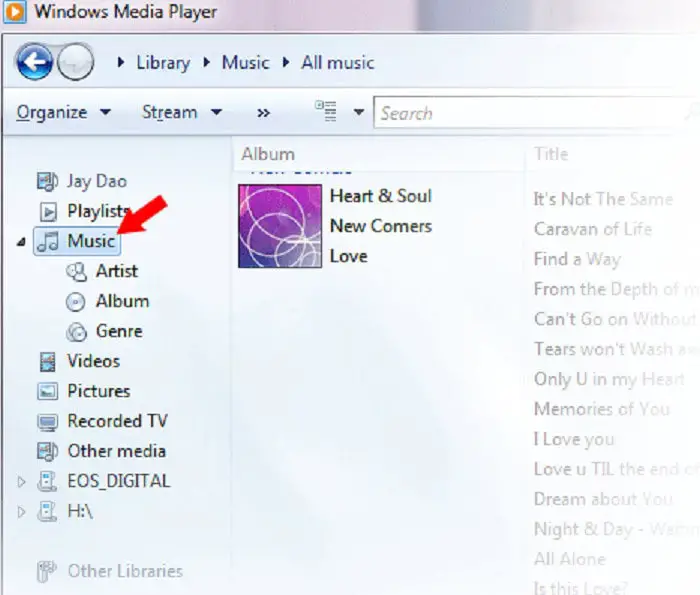Screen dimensions: 700x595
Task: Open Playlists in the navigation pane
Action: [x=99, y=211]
